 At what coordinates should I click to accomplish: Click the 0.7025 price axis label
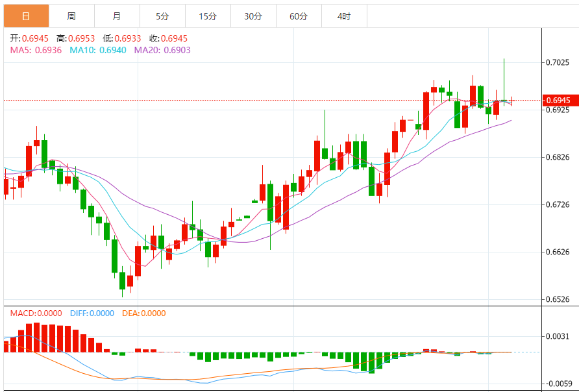(x=558, y=62)
